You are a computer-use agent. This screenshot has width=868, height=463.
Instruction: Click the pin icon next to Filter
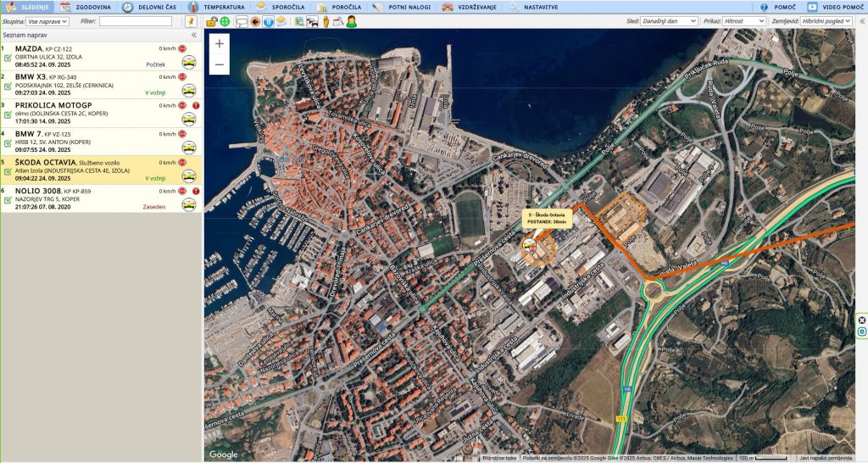coord(191,21)
